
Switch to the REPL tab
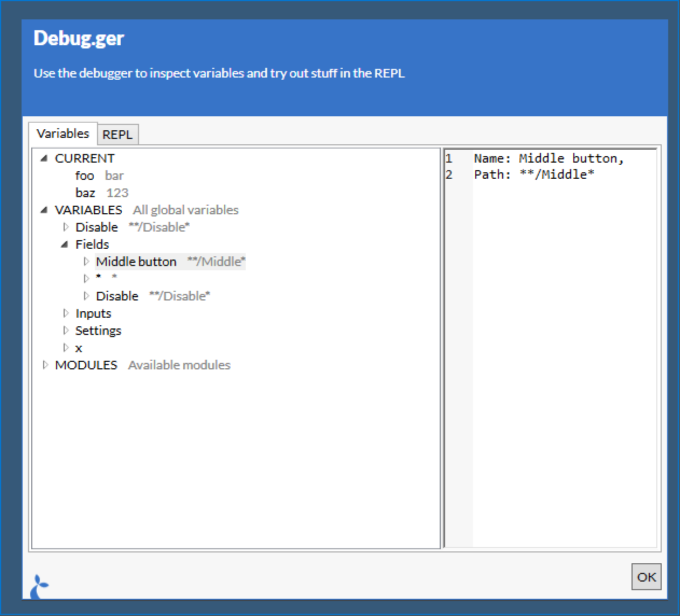pyautogui.click(x=117, y=135)
